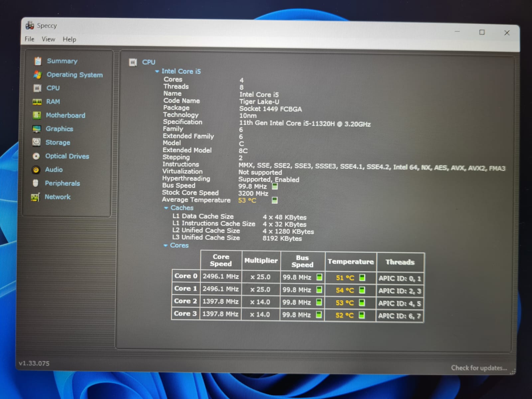Open the File menu
The image size is (532, 399).
point(30,39)
